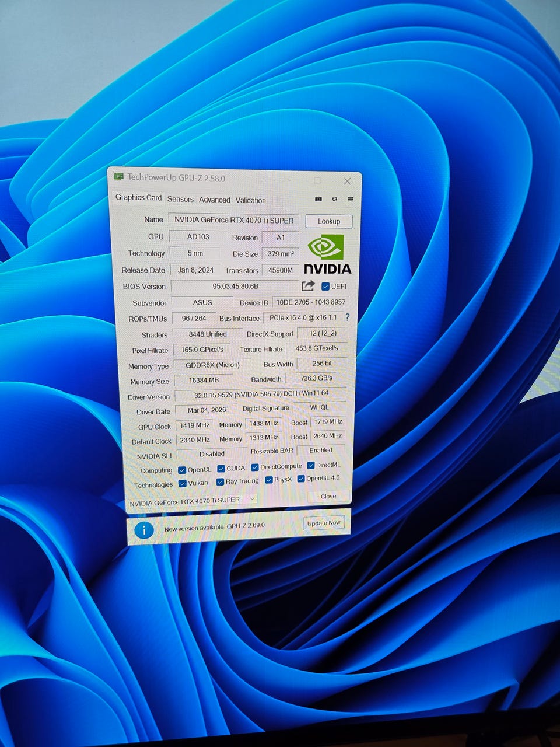560x747 pixels.
Task: Toggle the Vulkan checkbox
Action: click(x=182, y=483)
